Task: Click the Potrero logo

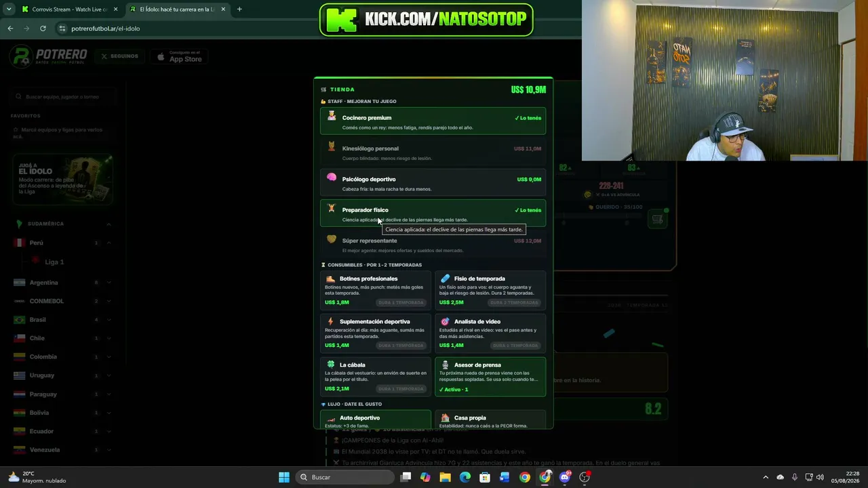Action: (x=49, y=57)
